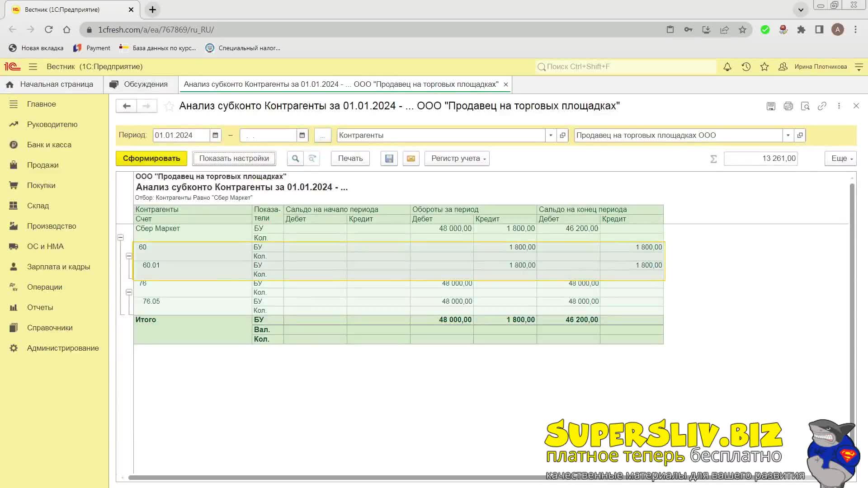Close the report form with X

pos(856,106)
